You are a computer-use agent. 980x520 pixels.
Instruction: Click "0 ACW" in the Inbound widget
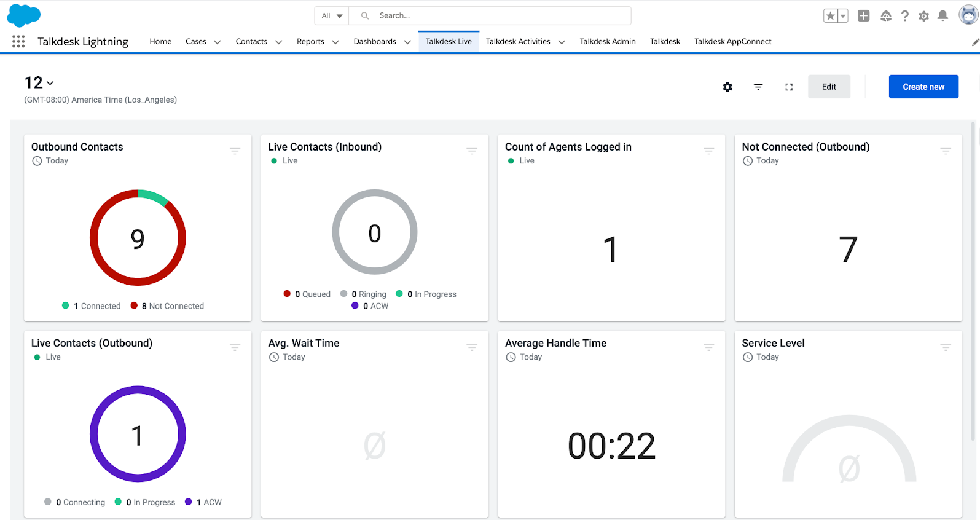pos(370,305)
